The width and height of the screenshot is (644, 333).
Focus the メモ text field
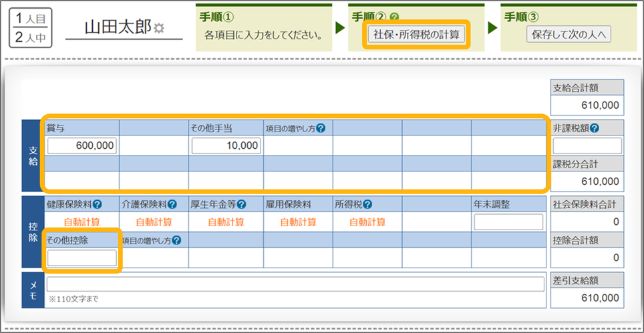pyautogui.click(x=295, y=284)
